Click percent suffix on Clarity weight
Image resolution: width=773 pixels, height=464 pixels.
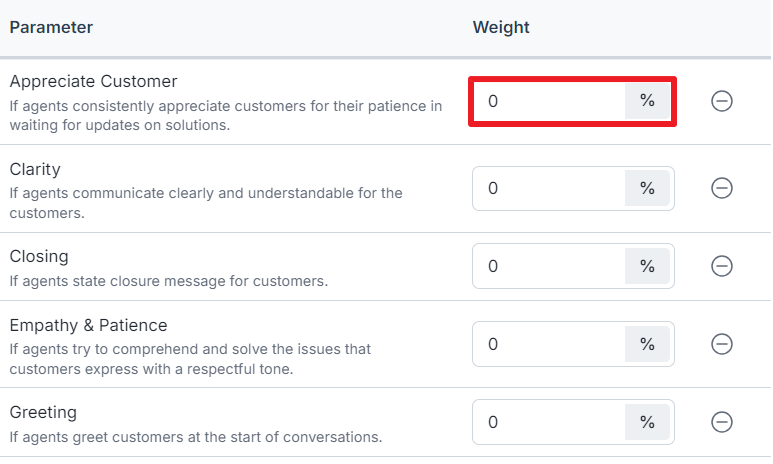[647, 188]
